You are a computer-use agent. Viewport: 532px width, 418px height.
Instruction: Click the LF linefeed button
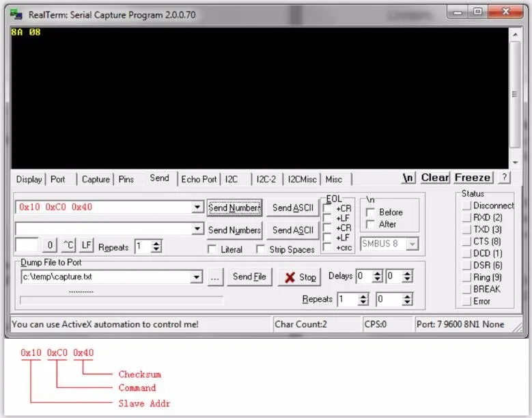coord(86,245)
